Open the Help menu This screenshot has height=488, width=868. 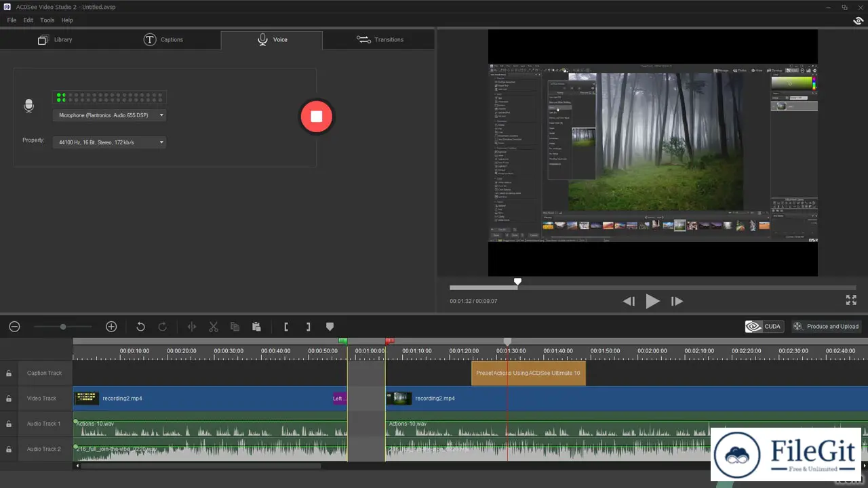click(x=67, y=20)
